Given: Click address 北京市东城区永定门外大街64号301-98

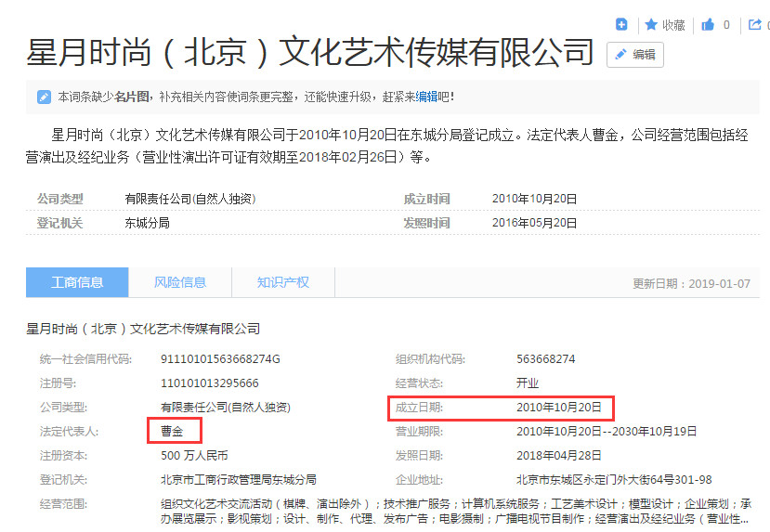Looking at the screenshot, I should coord(614,479).
